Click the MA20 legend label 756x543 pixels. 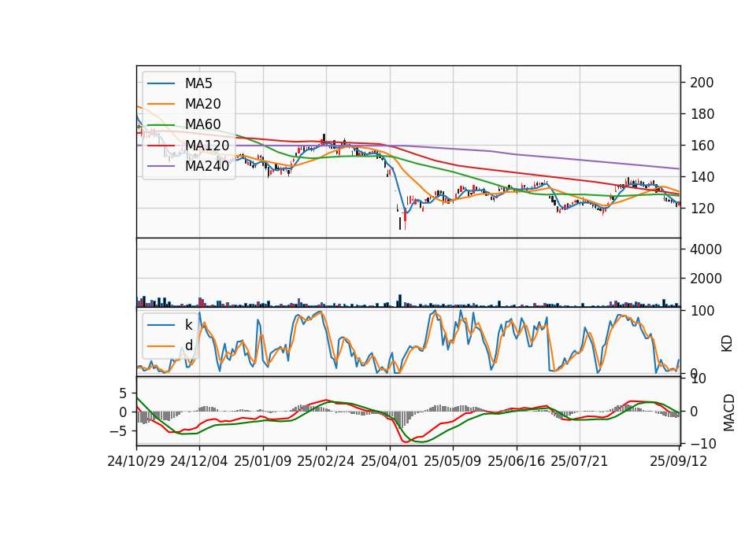click(x=202, y=104)
